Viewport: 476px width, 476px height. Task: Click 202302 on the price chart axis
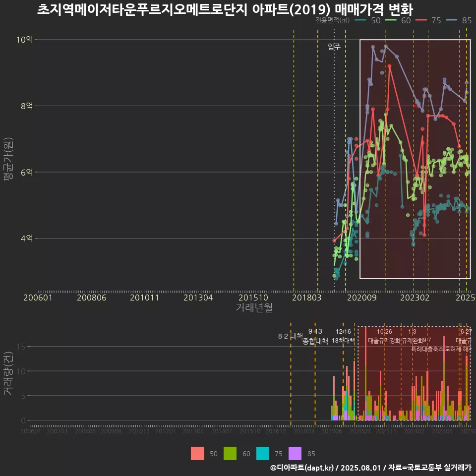tap(415, 297)
